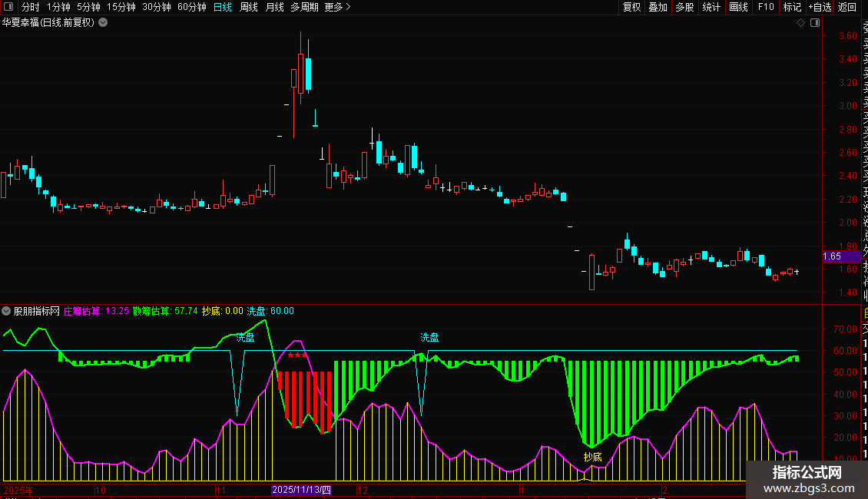The width and height of the screenshot is (868, 499).
Task: Expand the 股朋指标网 indicator dropdown circle
Action: pos(6,311)
